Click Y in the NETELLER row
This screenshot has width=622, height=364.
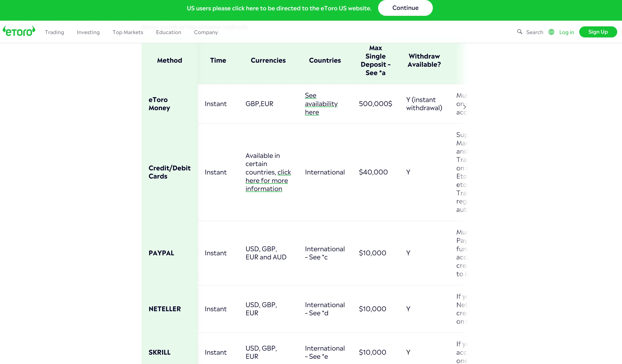pos(408,309)
